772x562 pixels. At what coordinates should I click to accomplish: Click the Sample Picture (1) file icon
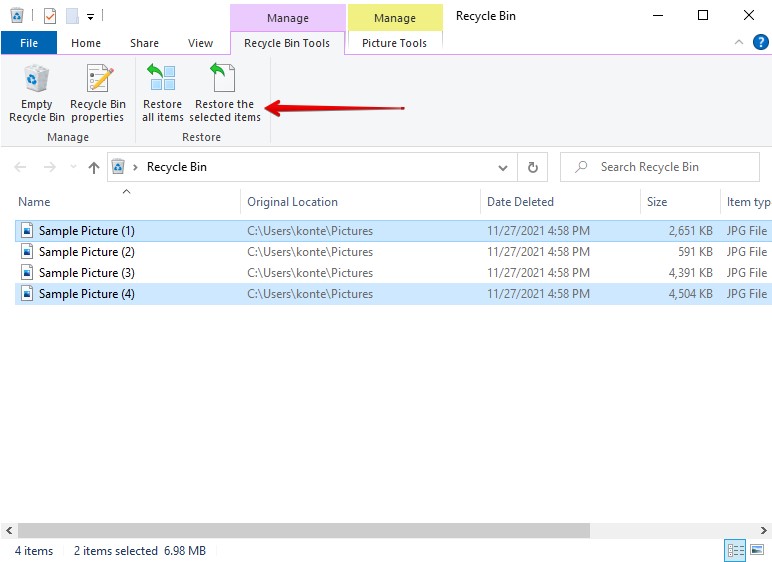(27, 231)
